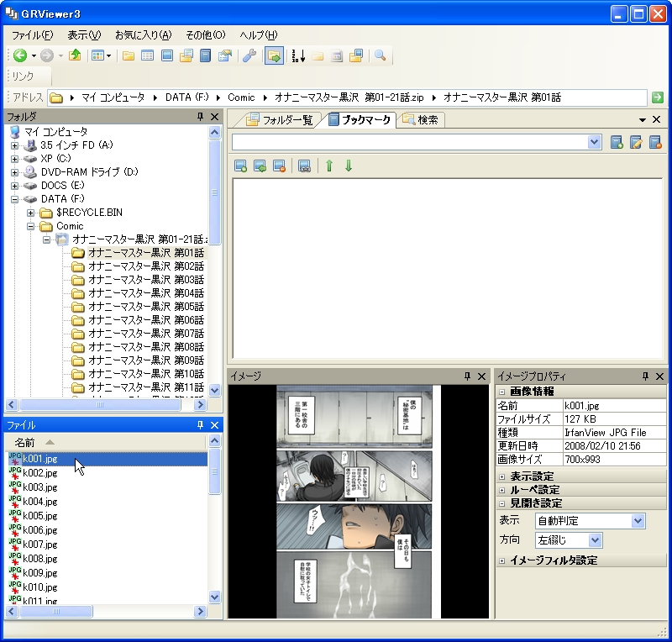Image resolution: width=672 pixels, height=642 pixels.
Task: Expand the 表示設定 section
Action: point(501,476)
